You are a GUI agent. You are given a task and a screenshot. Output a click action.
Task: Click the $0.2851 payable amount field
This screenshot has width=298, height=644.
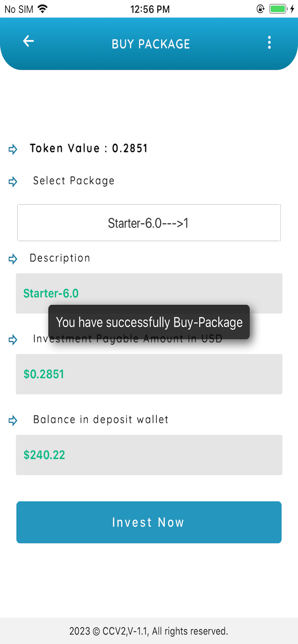coord(149,374)
